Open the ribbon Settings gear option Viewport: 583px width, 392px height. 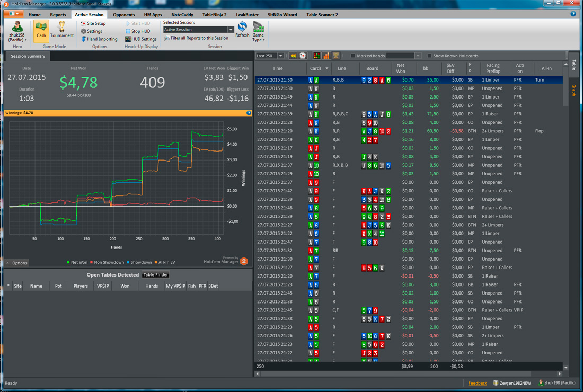coord(92,31)
